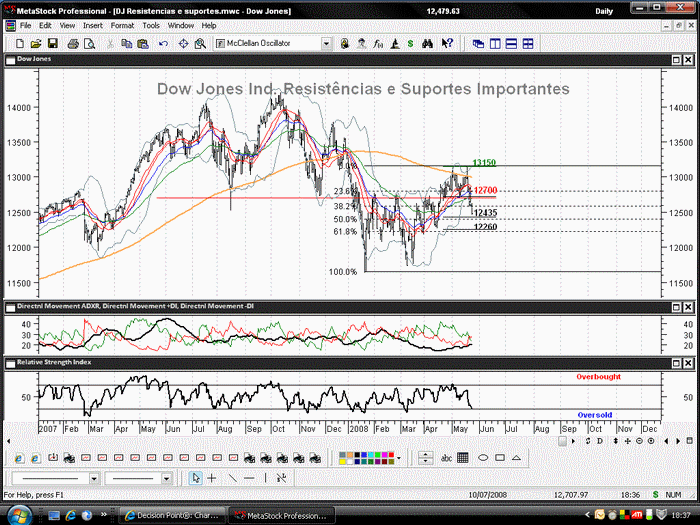
Task: Open the second line weight dropdown
Action: (166, 479)
